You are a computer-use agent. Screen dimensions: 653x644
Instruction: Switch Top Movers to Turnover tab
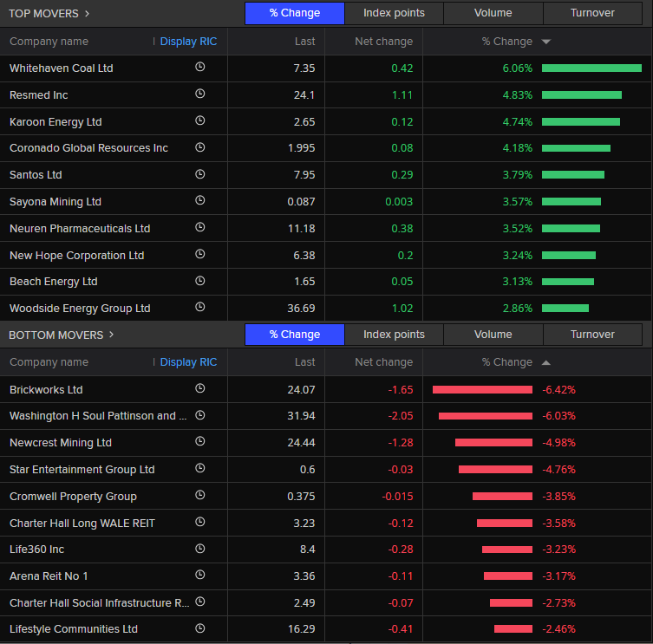(x=592, y=13)
